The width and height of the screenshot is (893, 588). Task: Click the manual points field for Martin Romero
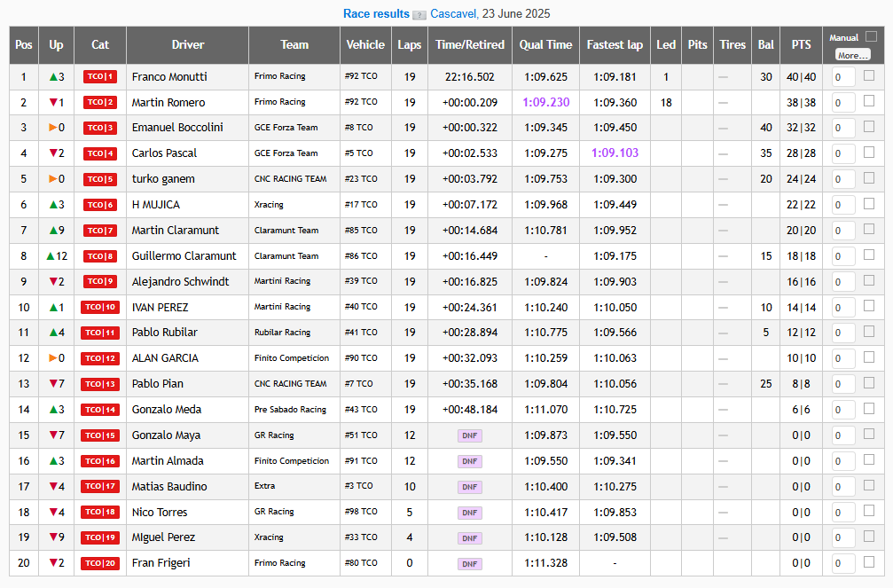pos(843,103)
